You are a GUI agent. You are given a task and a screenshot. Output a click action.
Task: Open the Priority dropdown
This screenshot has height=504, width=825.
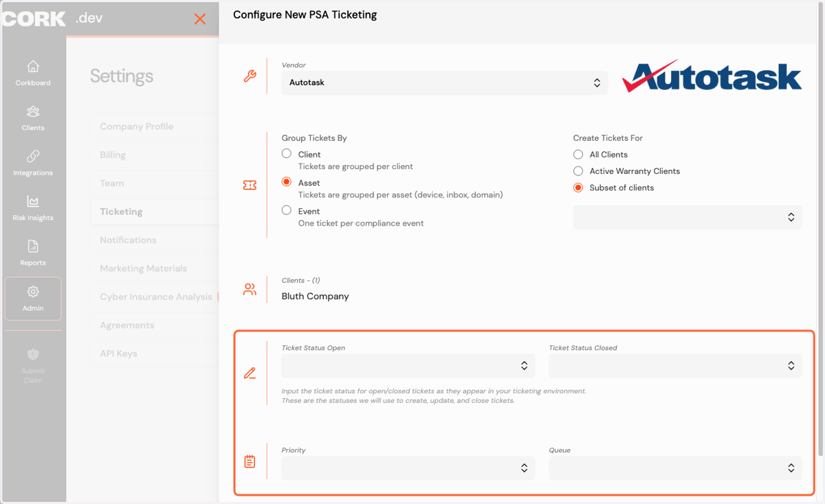pyautogui.click(x=408, y=468)
